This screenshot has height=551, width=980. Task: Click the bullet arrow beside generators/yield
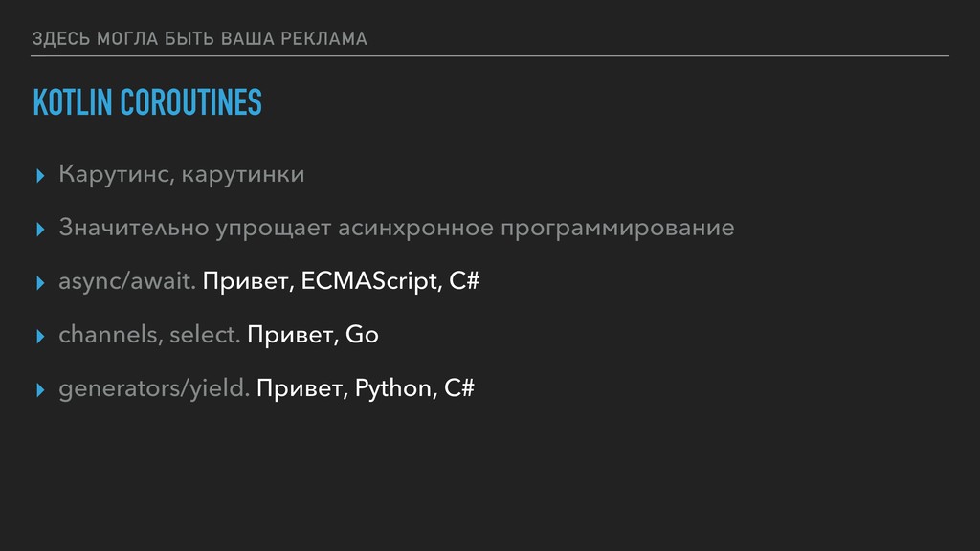[x=40, y=390]
